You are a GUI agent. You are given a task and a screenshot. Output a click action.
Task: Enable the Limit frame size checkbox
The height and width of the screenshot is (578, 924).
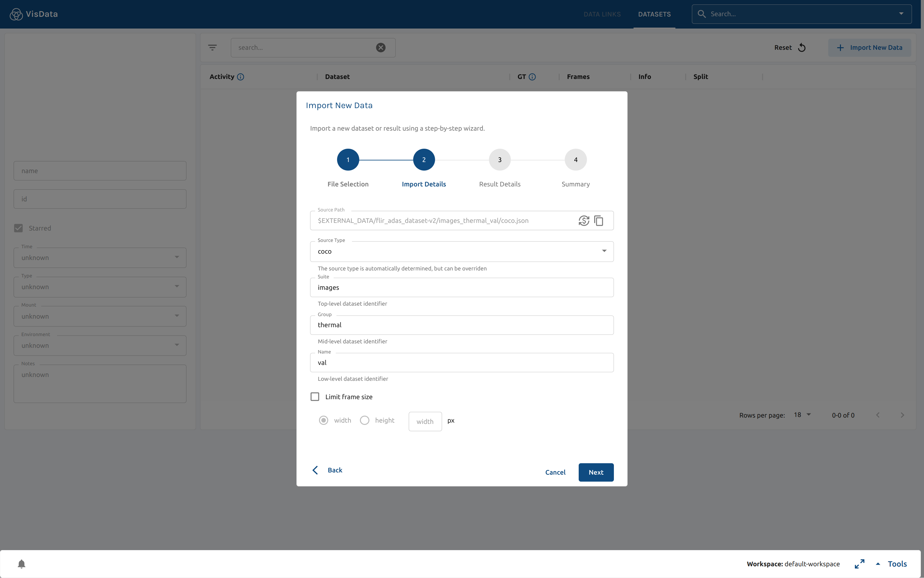coord(315,396)
